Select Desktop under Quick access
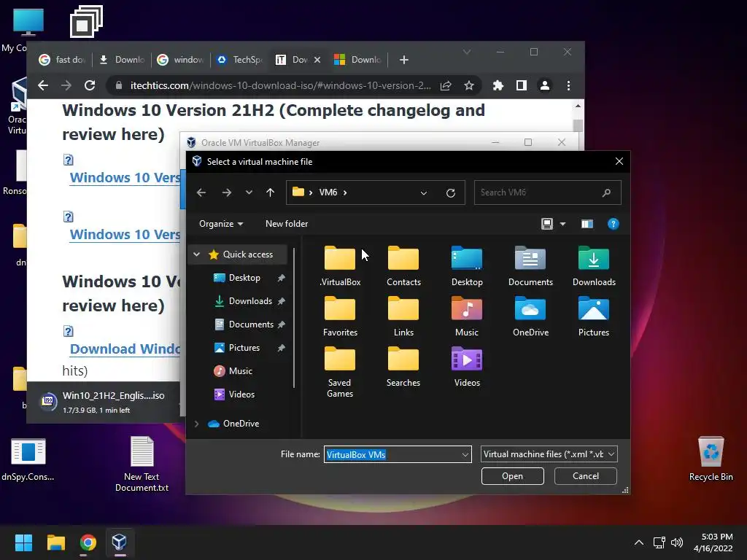The image size is (747, 560). coord(244,278)
